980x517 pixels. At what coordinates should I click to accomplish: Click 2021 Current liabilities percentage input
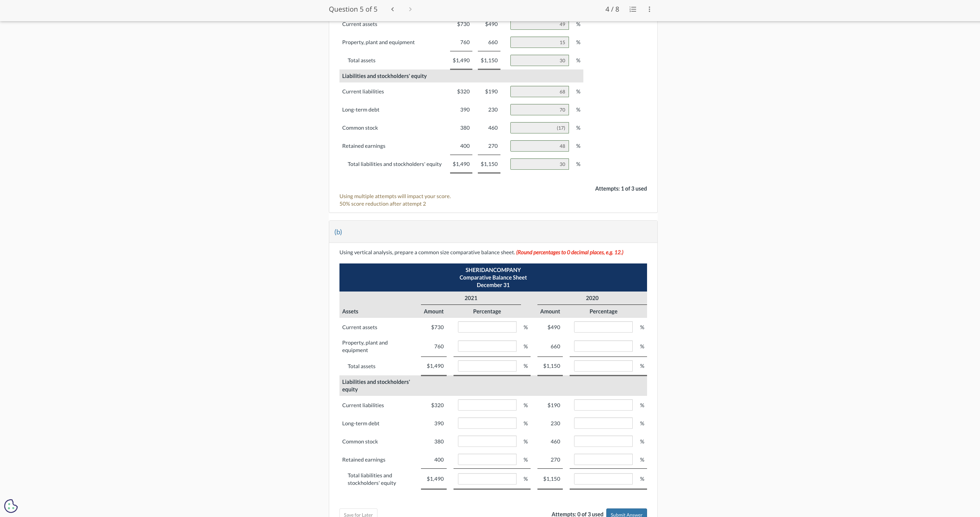[487, 405]
